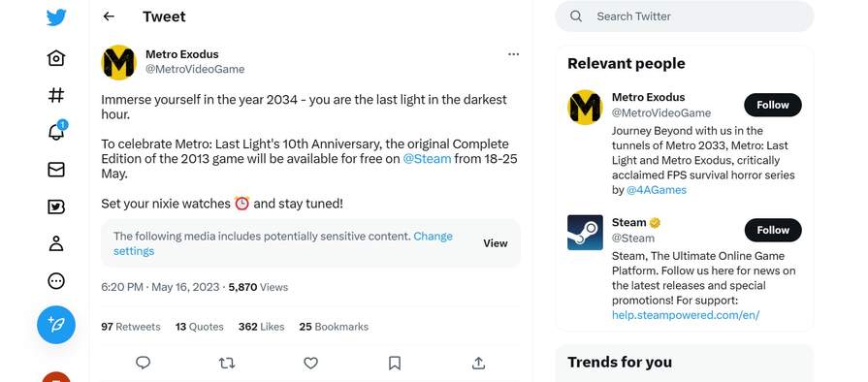Open Explore hashtag icon
The image size is (868, 382).
click(56, 95)
